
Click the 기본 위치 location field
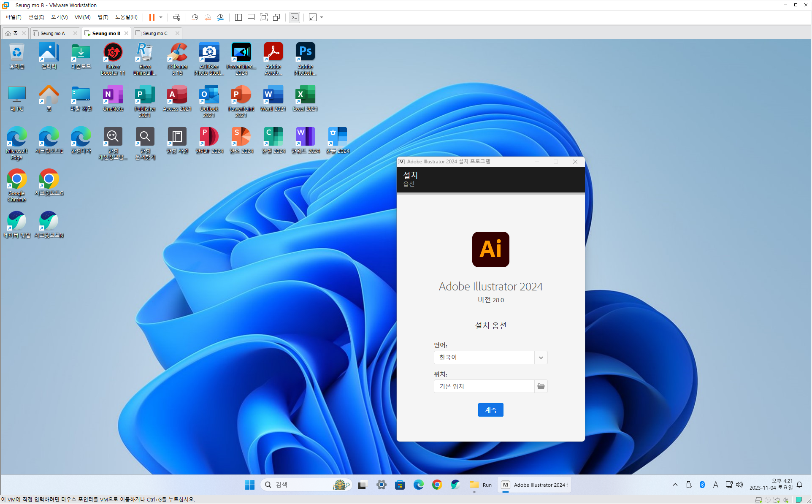pyautogui.click(x=484, y=386)
